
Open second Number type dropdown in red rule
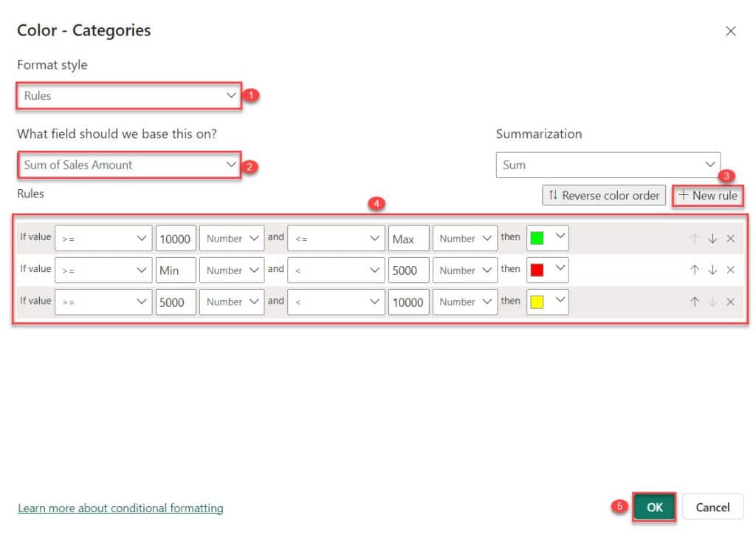[x=465, y=270]
